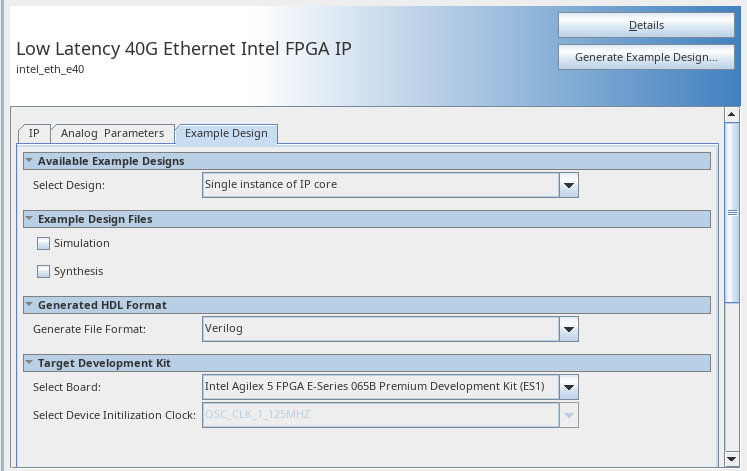Click the vertical scrollbar thumb
Viewport: 747px width, 471px height.
coord(732,213)
